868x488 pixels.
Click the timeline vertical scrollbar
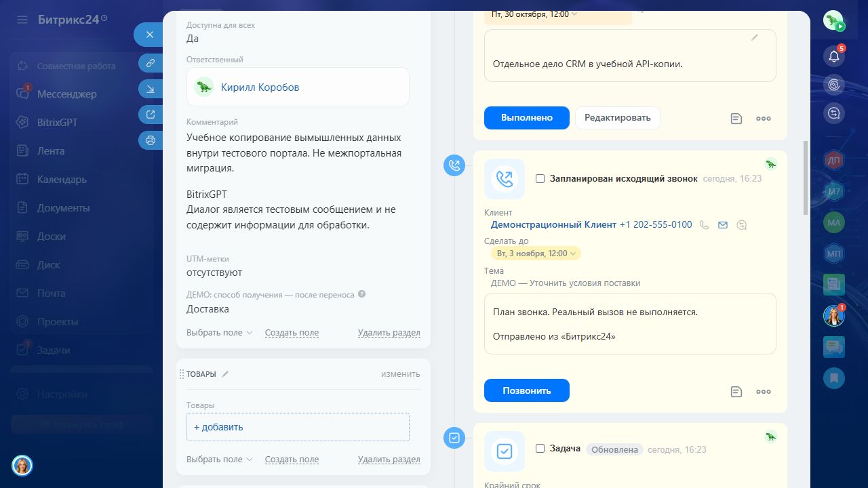pos(806,178)
